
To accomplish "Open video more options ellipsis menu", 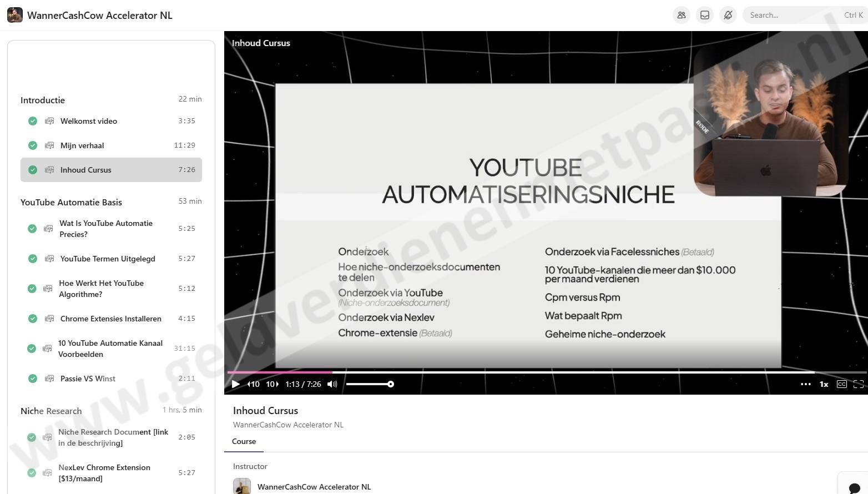I will 805,384.
